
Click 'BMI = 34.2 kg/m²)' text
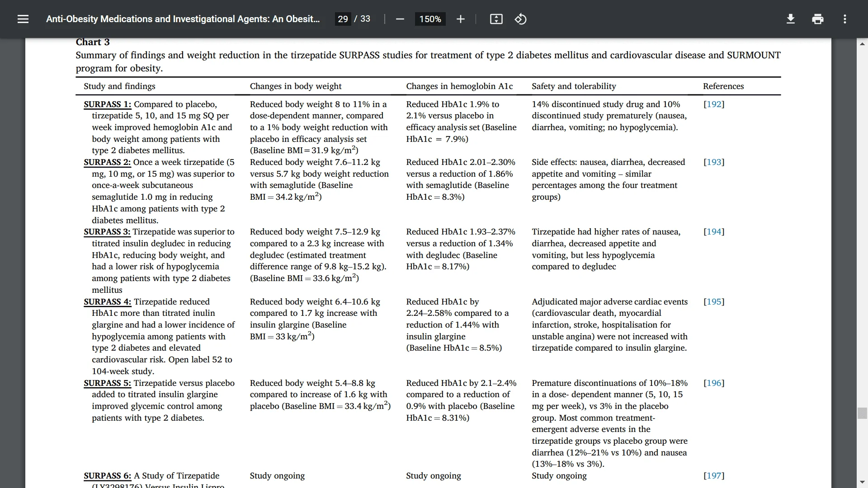click(286, 197)
